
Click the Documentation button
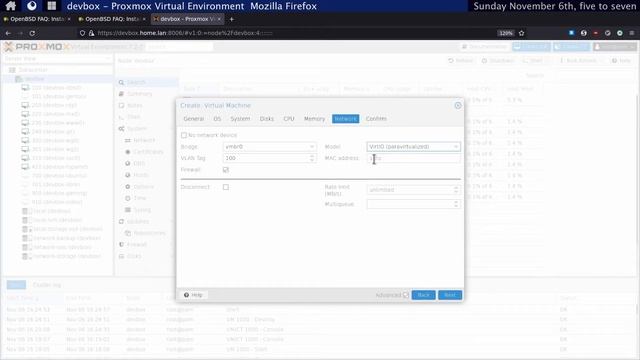[484, 47]
